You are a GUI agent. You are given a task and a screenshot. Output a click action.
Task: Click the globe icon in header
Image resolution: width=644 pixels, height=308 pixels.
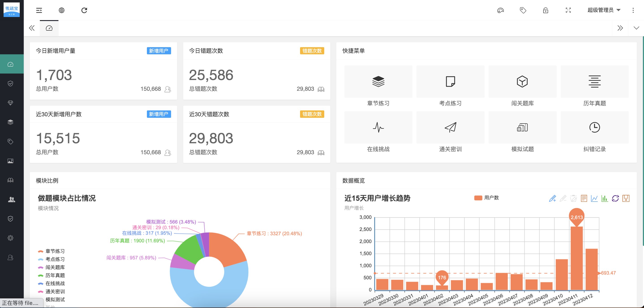pyautogui.click(x=62, y=10)
